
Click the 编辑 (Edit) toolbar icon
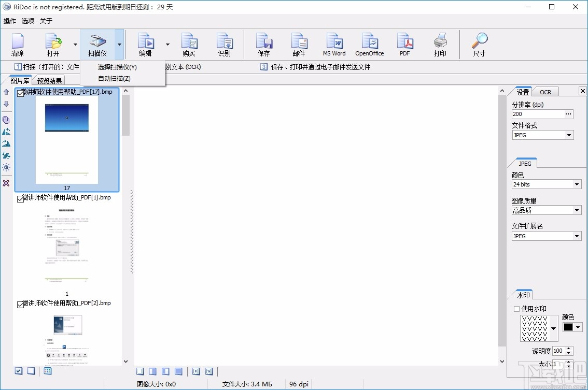click(146, 44)
